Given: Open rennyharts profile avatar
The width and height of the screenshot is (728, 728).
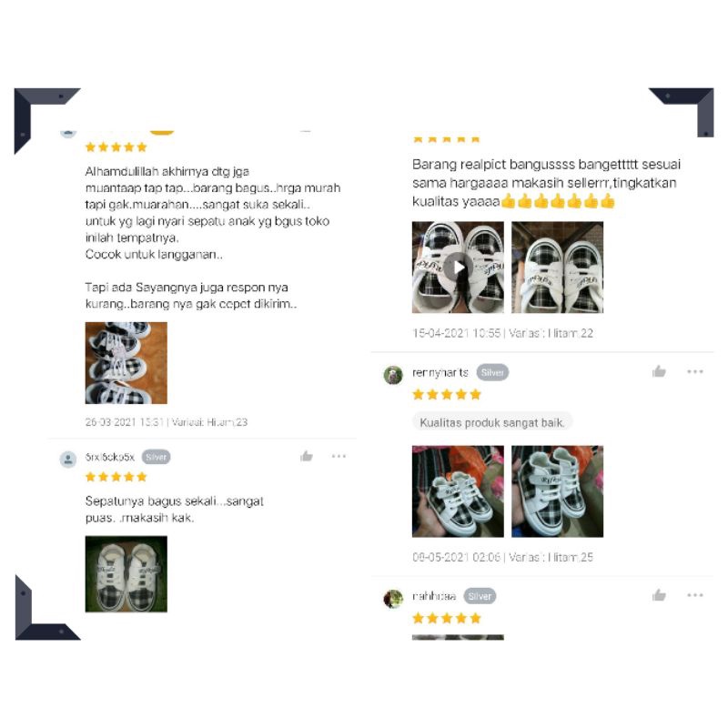Looking at the screenshot, I should pos(393,375).
